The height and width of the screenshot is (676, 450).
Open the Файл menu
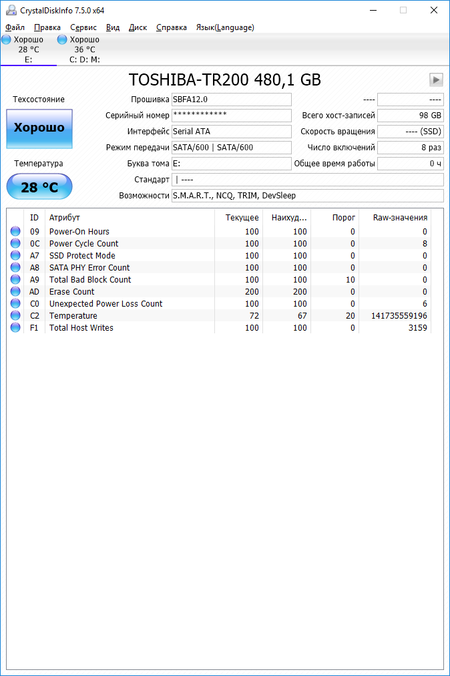click(15, 28)
